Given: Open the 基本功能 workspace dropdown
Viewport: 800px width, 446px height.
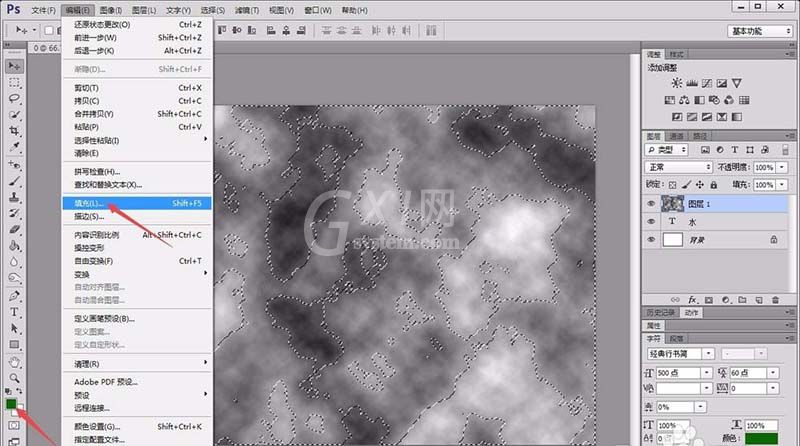Looking at the screenshot, I should [x=760, y=31].
